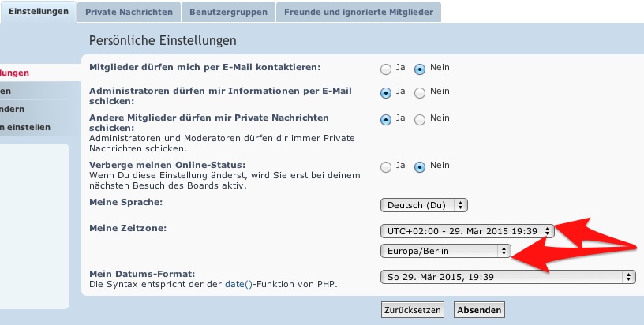The width and height of the screenshot is (644, 325).
Task: Select Ja for member e-mail contact
Action: click(386, 69)
